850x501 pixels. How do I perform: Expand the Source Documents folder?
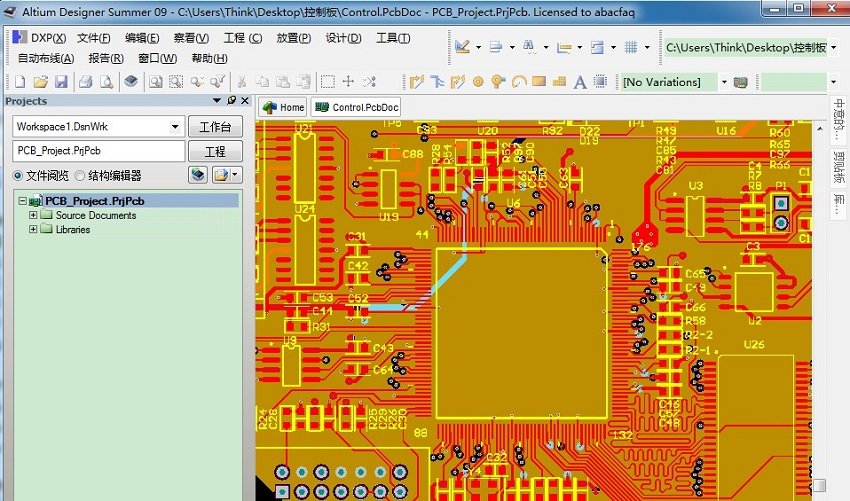(33, 215)
